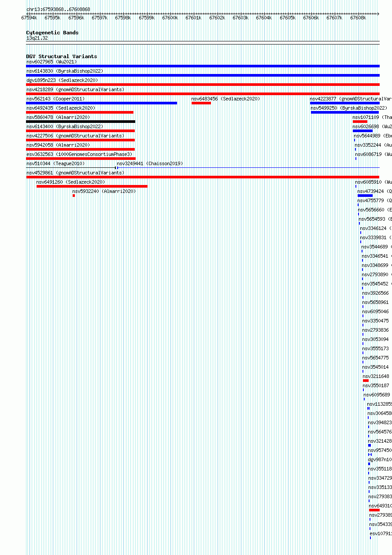Select the nsv4739424 variant label

click(x=374, y=191)
